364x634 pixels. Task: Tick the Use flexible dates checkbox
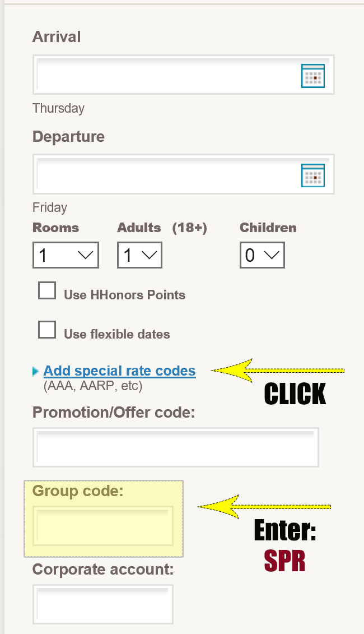pyautogui.click(x=47, y=330)
